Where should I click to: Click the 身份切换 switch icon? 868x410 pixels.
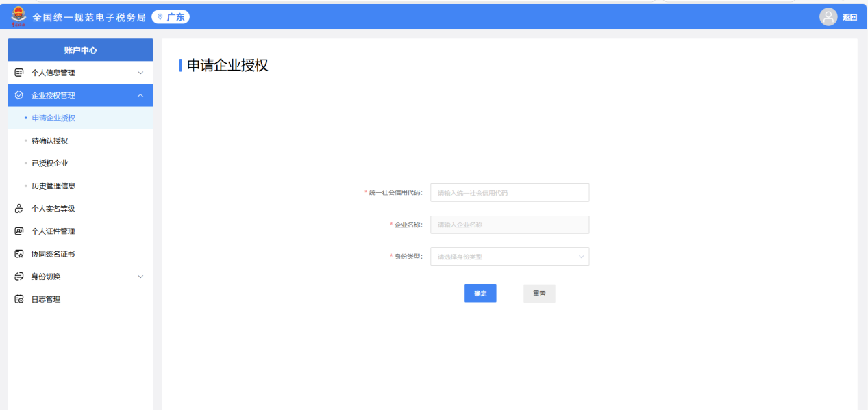[x=19, y=277]
